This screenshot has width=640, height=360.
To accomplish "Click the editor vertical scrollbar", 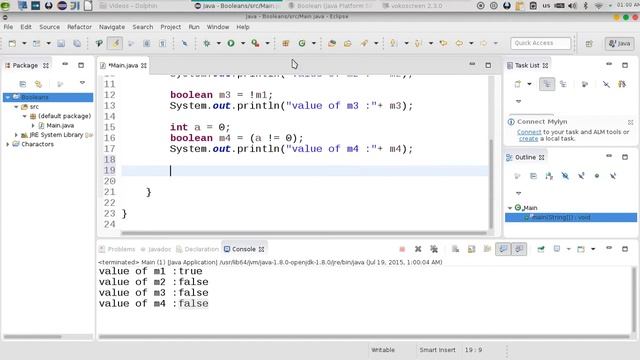I will (491, 184).
